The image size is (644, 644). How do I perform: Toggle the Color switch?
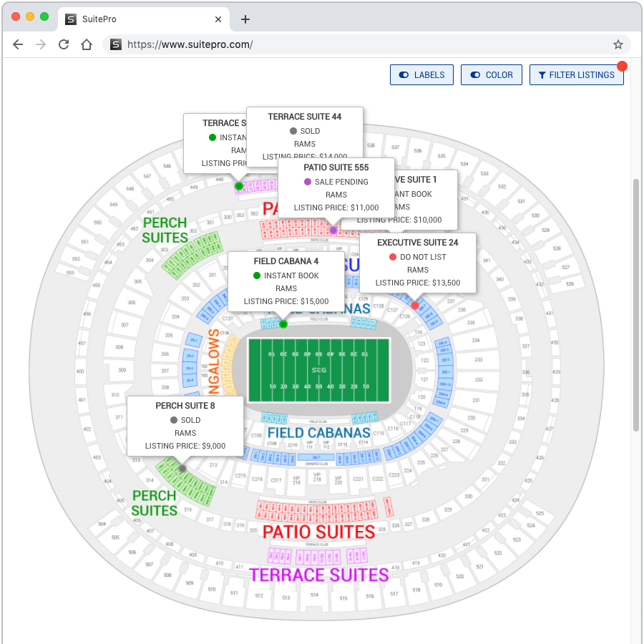(x=492, y=75)
